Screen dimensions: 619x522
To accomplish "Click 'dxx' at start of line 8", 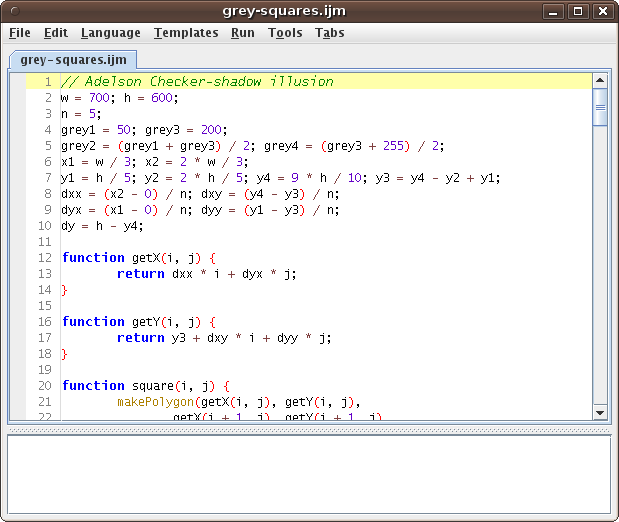I will [71, 194].
